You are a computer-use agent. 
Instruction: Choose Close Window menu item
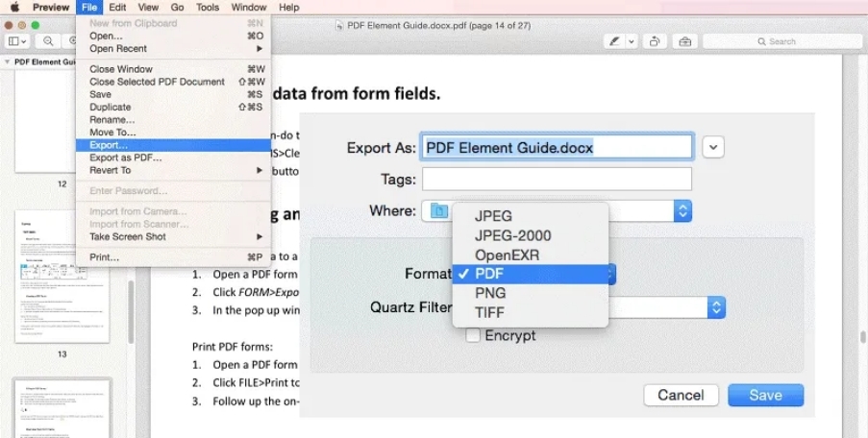[173, 69]
